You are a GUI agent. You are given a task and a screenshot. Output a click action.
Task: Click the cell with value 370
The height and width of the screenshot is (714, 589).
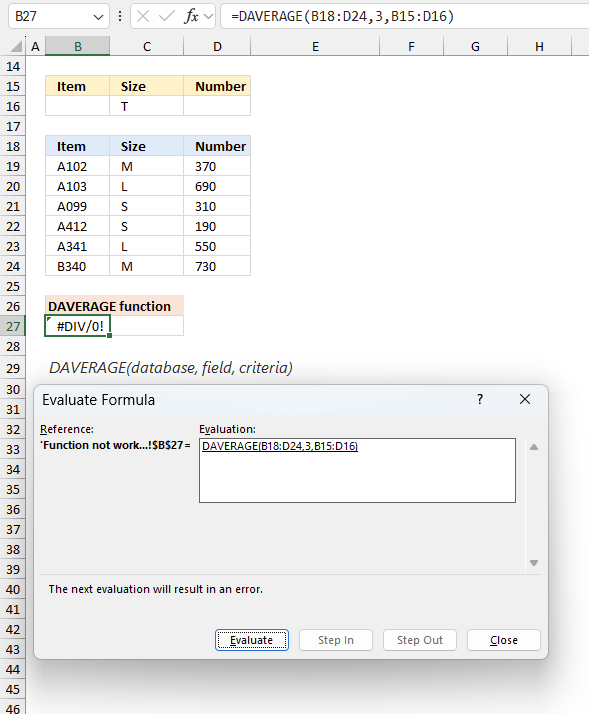pyautogui.click(x=217, y=167)
